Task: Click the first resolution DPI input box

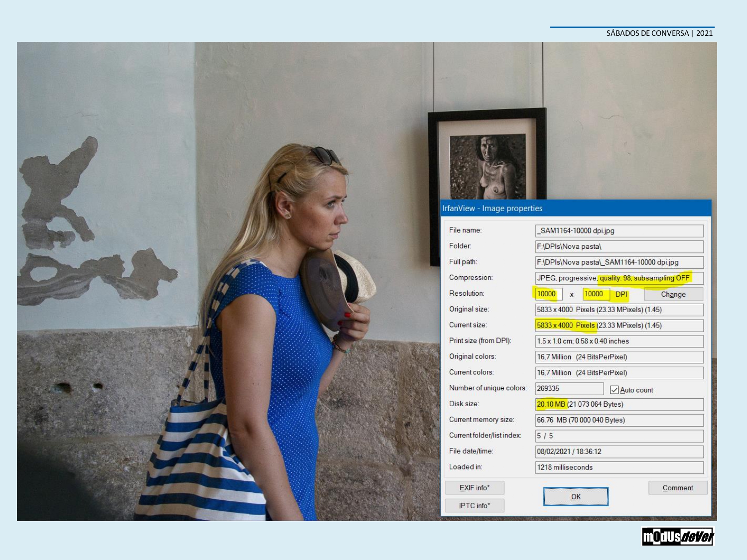Action: click(x=548, y=294)
